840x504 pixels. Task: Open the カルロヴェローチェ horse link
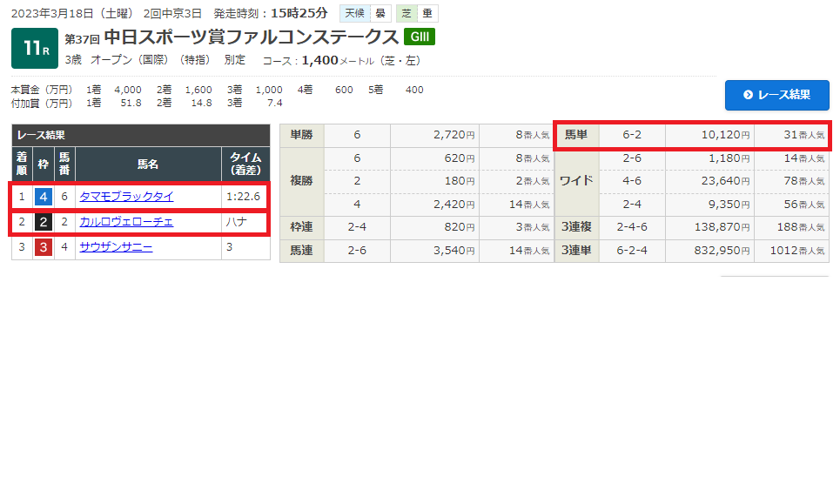(126, 222)
